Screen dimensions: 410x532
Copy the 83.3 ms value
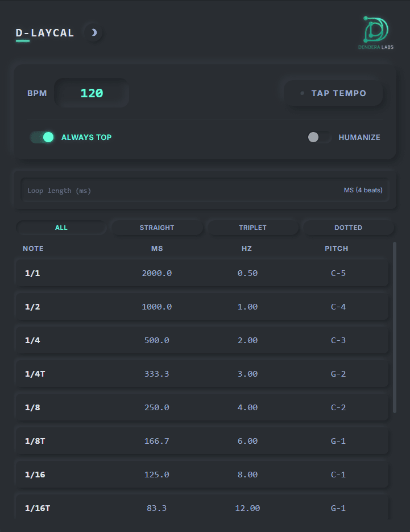(157, 508)
